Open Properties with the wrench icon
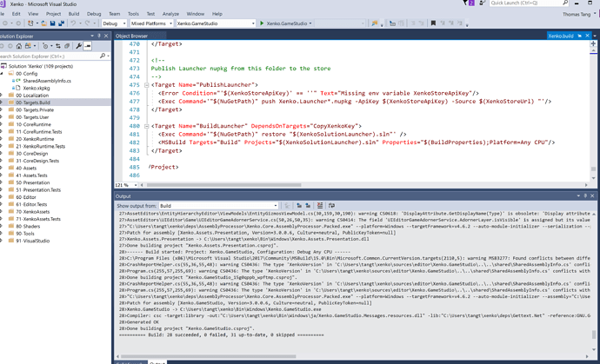600x364 pixels. coord(78,46)
